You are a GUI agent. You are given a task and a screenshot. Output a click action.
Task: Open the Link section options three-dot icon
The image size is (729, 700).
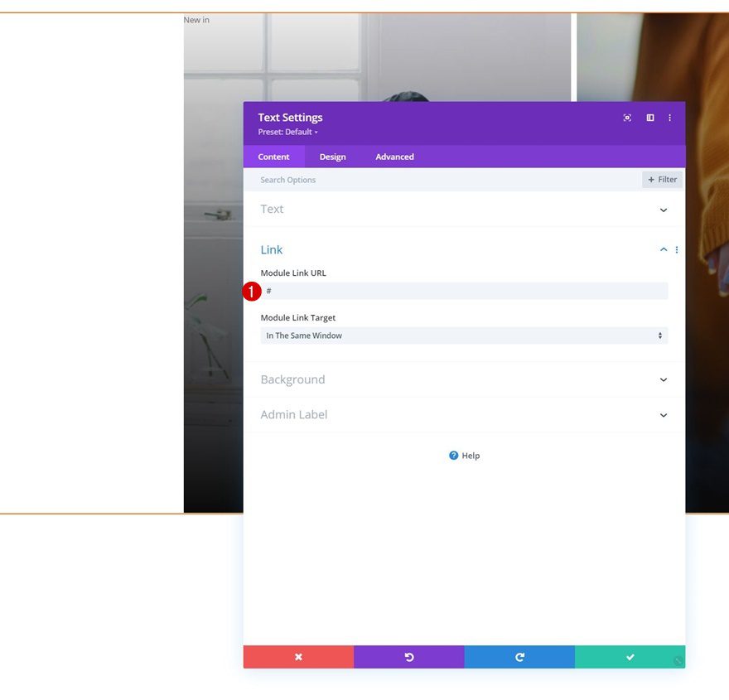(x=677, y=249)
